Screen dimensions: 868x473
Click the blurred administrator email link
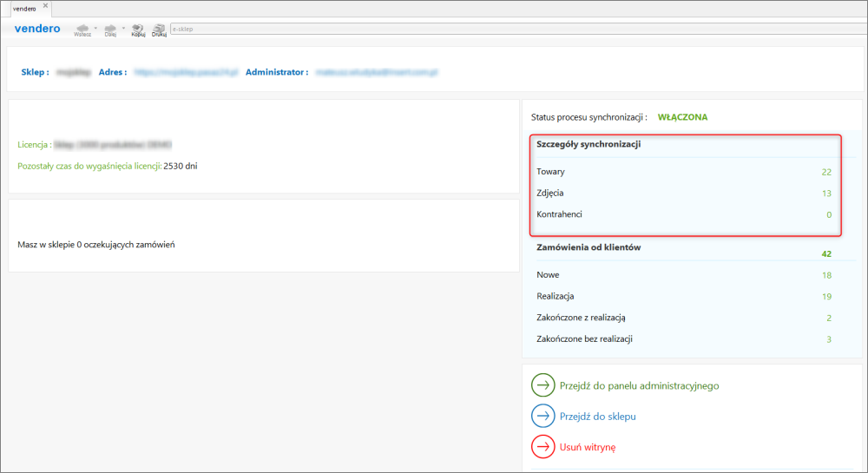click(376, 72)
